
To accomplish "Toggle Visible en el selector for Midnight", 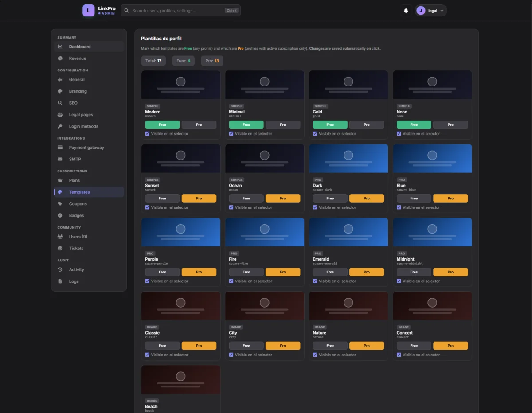I will [x=399, y=281].
